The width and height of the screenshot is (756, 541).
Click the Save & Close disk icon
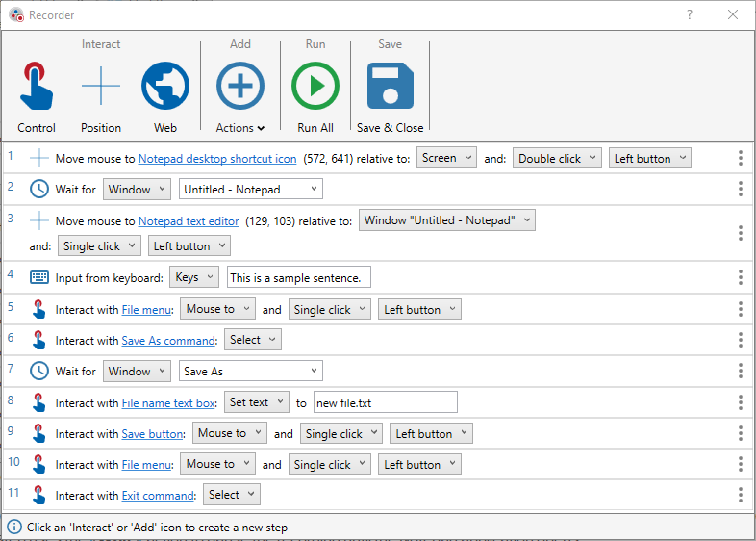pos(390,87)
